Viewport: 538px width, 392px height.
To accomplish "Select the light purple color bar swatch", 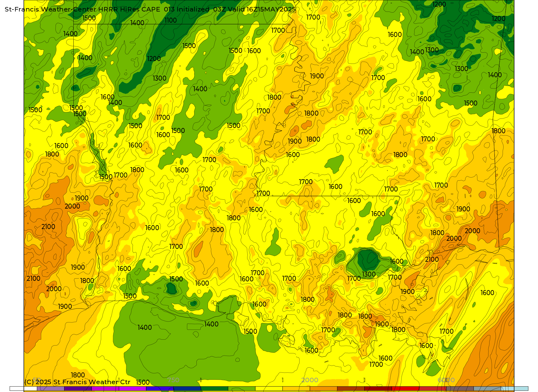I will (x=50, y=388).
